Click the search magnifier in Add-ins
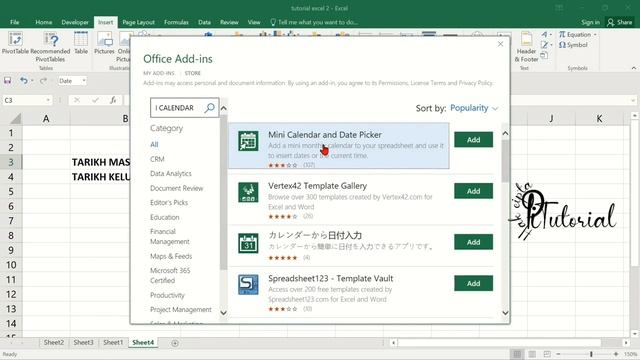Image resolution: width=640 pixels, height=360 pixels. pos(209,108)
